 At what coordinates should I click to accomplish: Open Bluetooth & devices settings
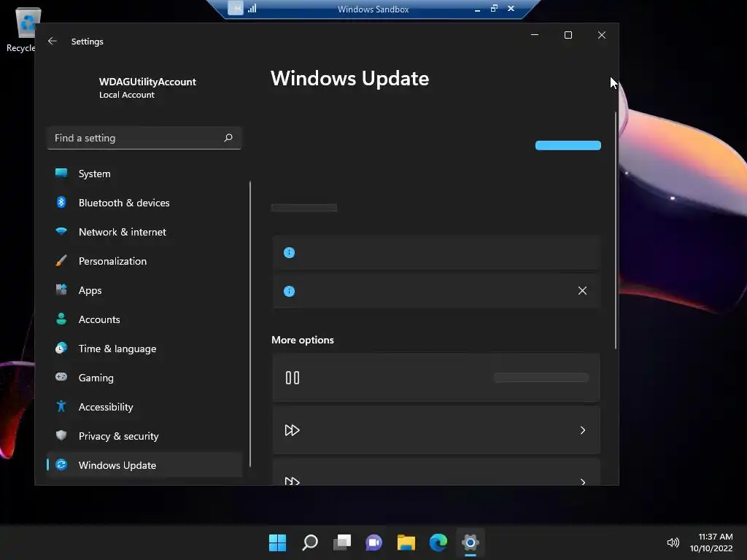(x=144, y=203)
